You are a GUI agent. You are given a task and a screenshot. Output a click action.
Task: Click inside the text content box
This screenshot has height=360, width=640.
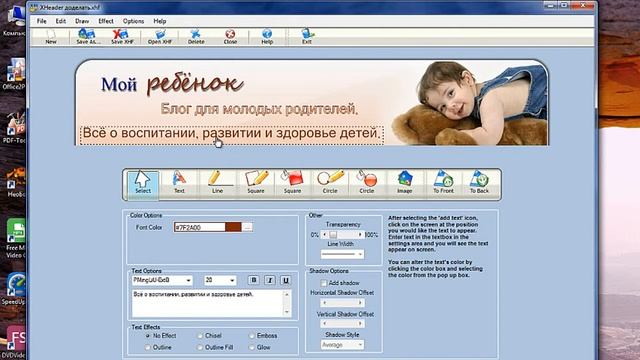[x=207, y=303]
